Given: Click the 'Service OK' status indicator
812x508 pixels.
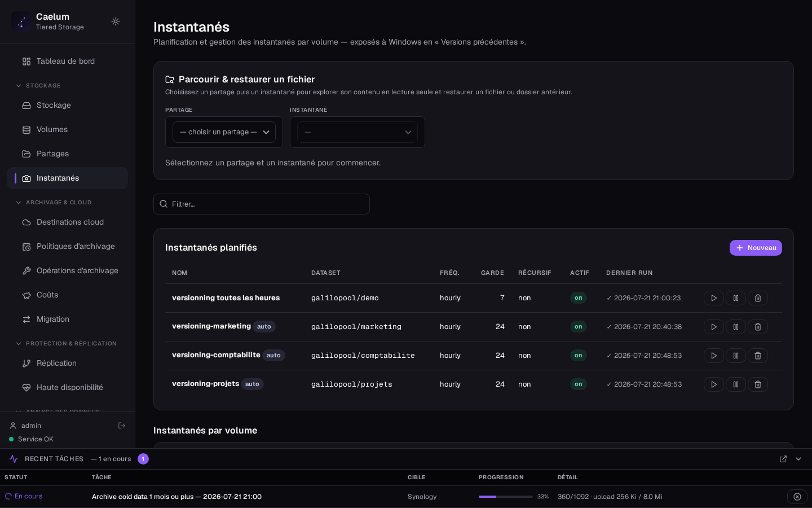Looking at the screenshot, I should [31, 439].
